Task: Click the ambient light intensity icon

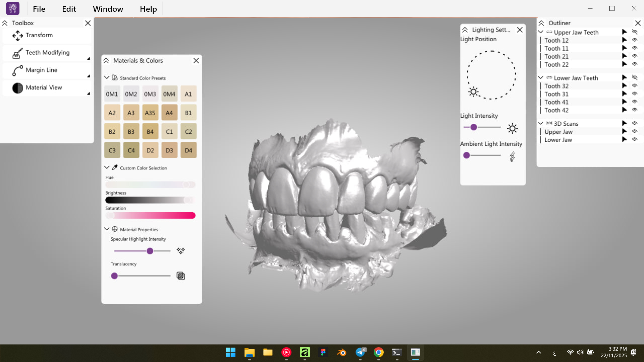Action: [512, 156]
